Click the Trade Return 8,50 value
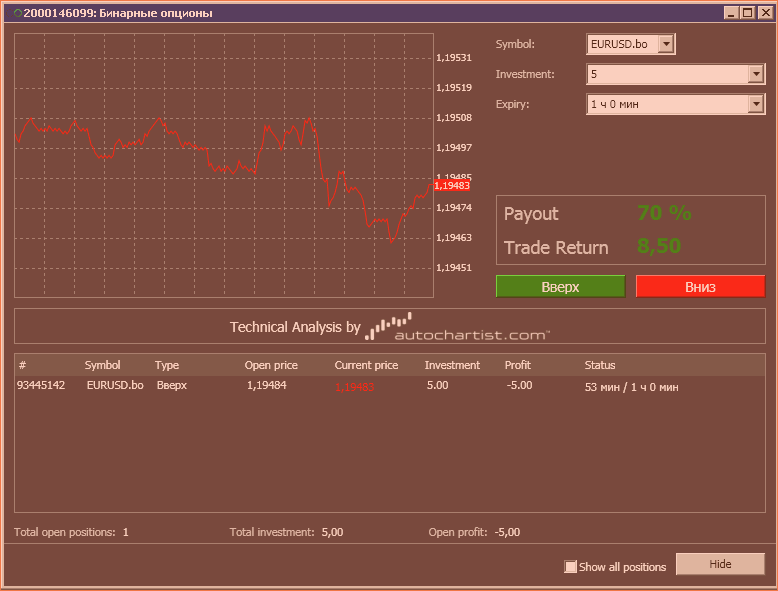 pos(659,246)
